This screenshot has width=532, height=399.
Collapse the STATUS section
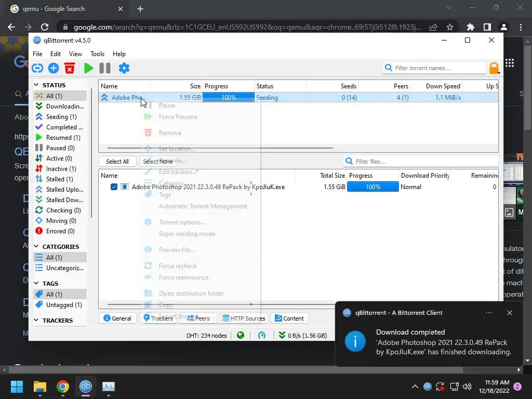click(37, 85)
